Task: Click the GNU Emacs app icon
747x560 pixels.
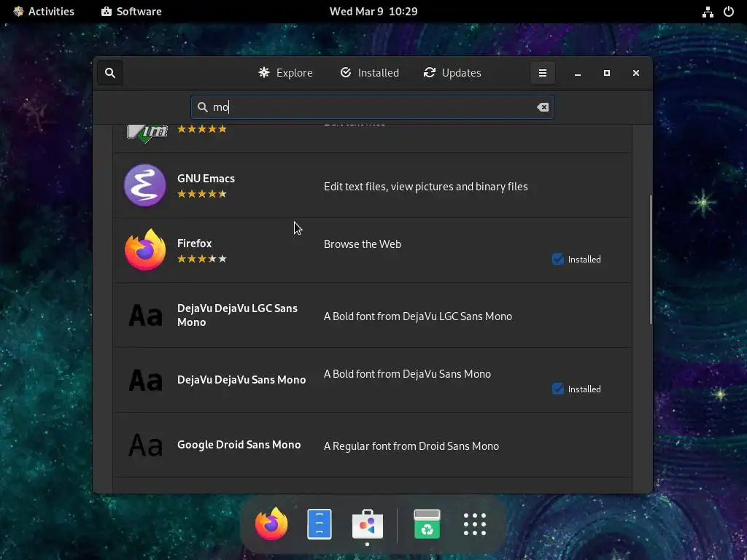Action: 145,185
